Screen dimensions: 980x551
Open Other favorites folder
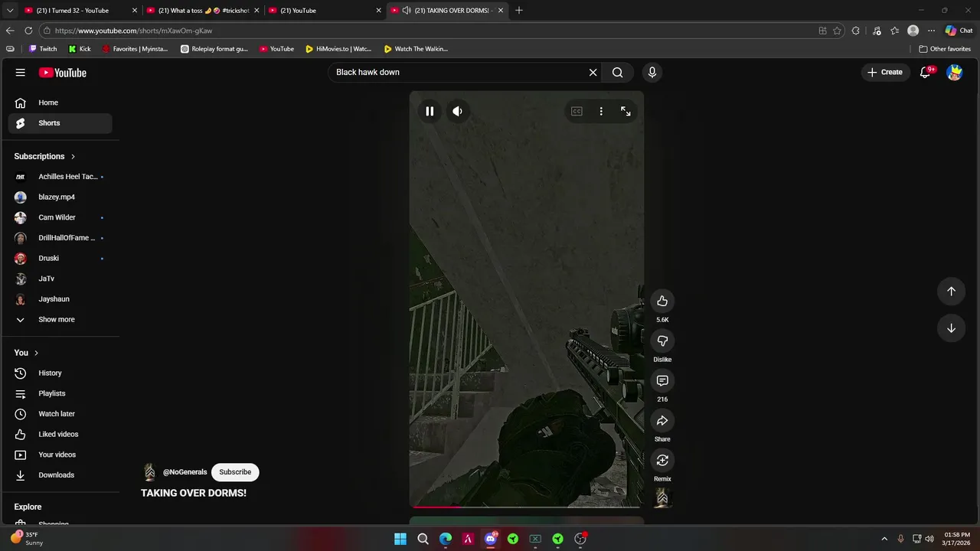click(945, 49)
